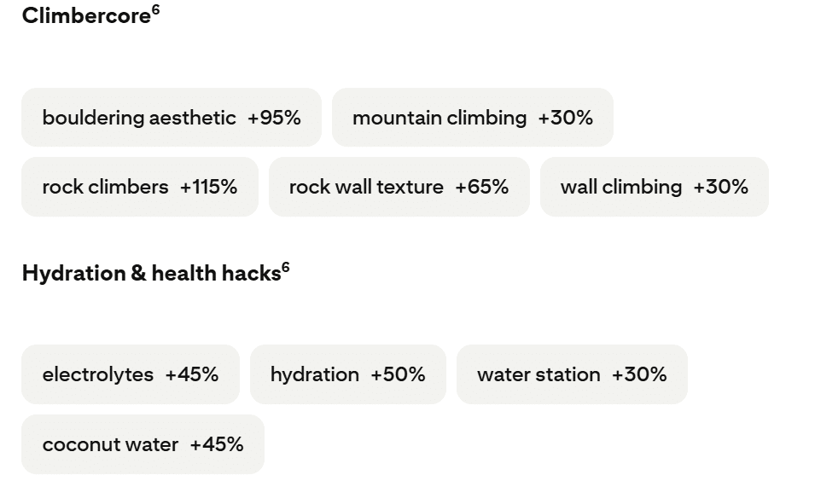Screen dimensions: 815x504
Task: Click the +65% value on rock wall texture
Action: [x=482, y=187]
